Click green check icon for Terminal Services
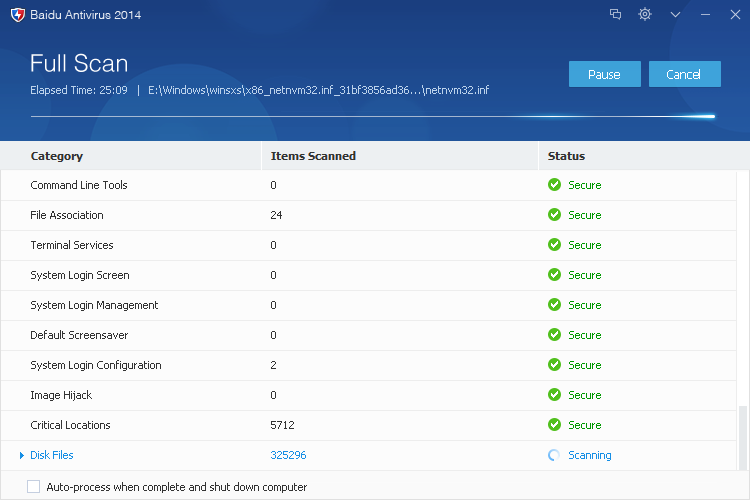Screen dimensions: 750x500 tap(554, 244)
